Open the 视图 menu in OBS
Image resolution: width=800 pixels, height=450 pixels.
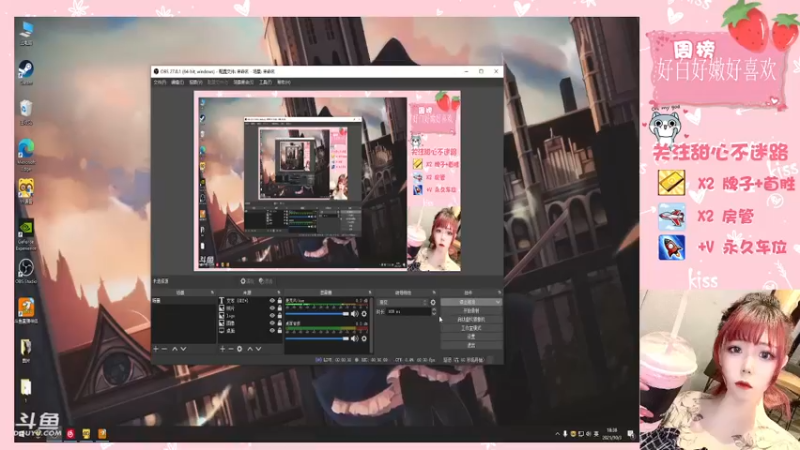[196, 82]
